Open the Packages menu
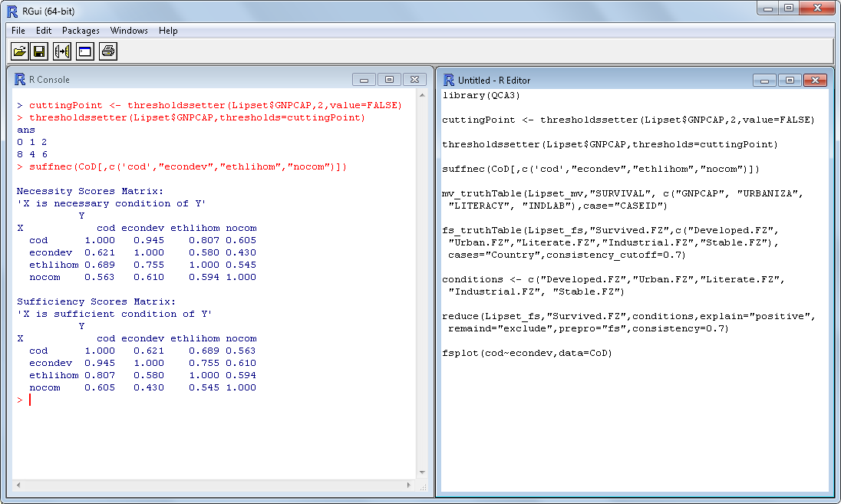841x504 pixels. pos(81,31)
